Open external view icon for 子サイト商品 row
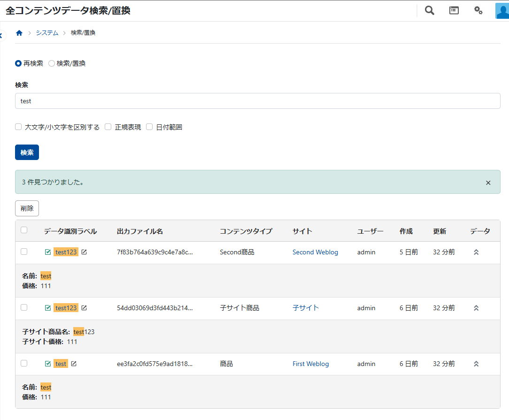 coord(84,308)
